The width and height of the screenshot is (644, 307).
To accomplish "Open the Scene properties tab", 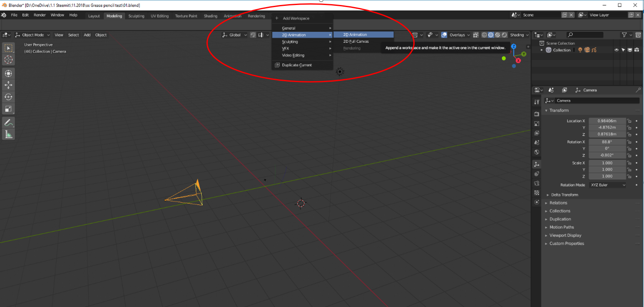I will pyautogui.click(x=537, y=142).
